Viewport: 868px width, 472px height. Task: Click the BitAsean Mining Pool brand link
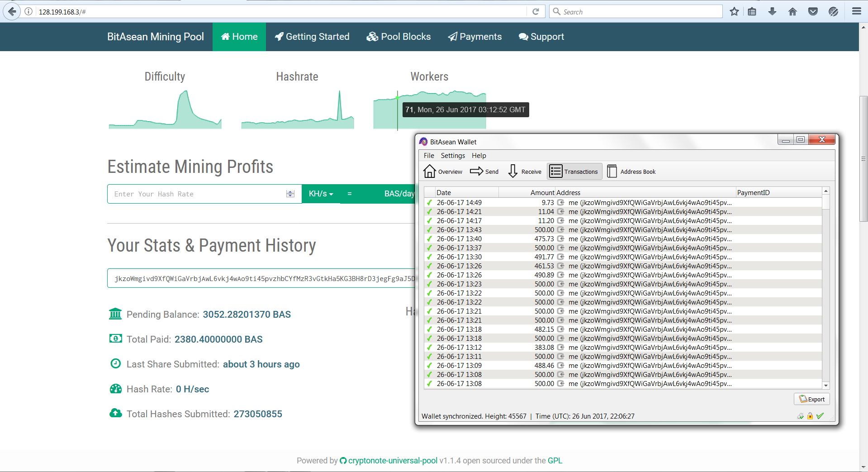click(156, 37)
